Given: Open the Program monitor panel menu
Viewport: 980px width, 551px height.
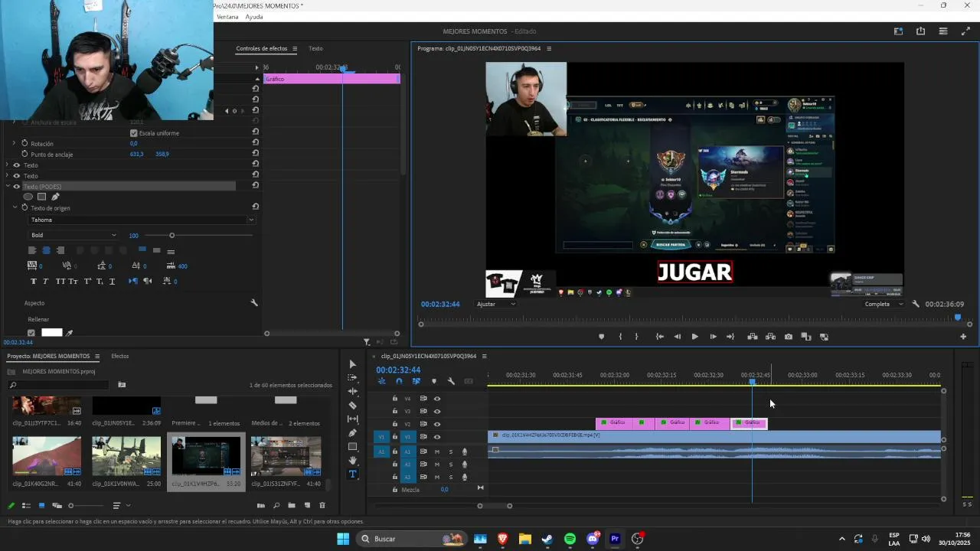Looking at the screenshot, I should click(x=548, y=49).
